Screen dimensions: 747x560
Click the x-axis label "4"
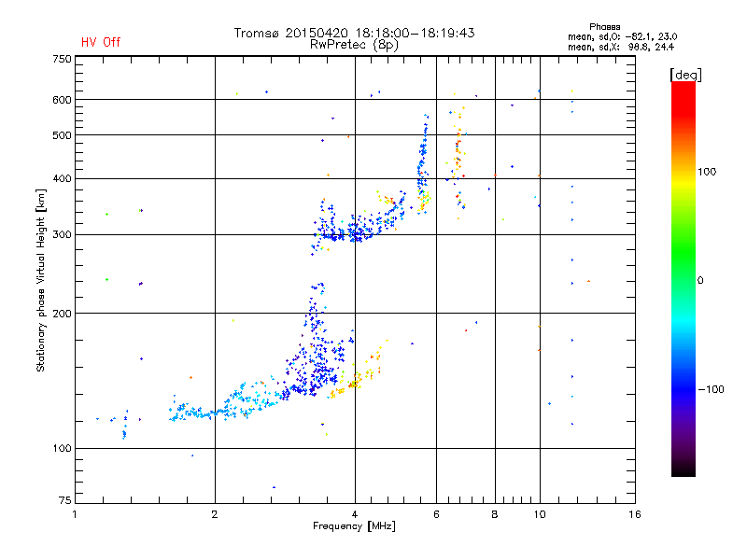click(x=355, y=514)
